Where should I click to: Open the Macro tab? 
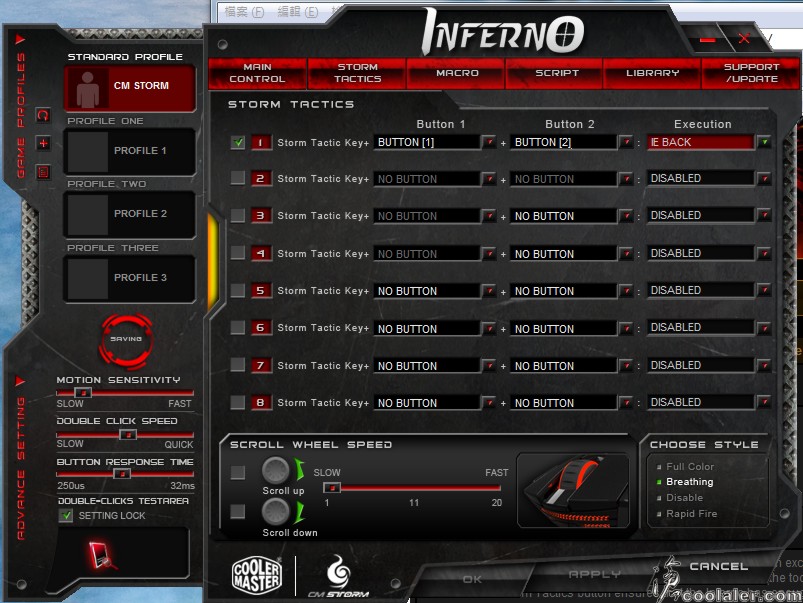[x=457, y=73]
